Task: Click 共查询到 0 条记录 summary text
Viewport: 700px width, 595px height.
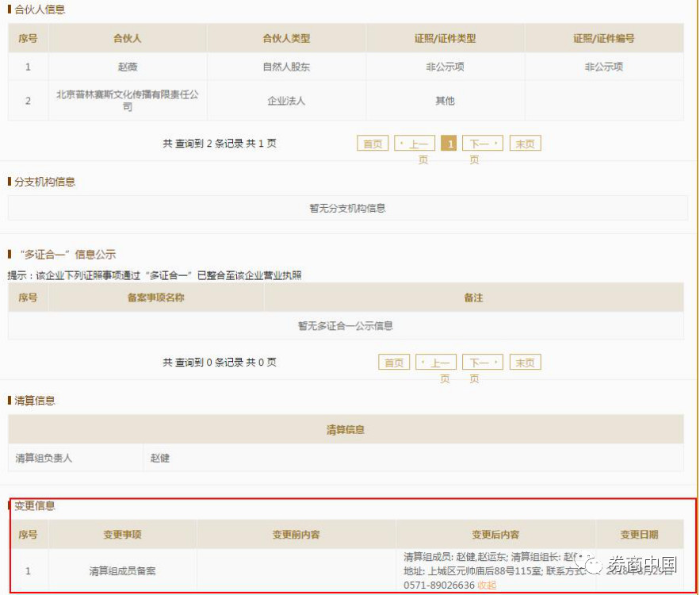Action: coord(220,363)
